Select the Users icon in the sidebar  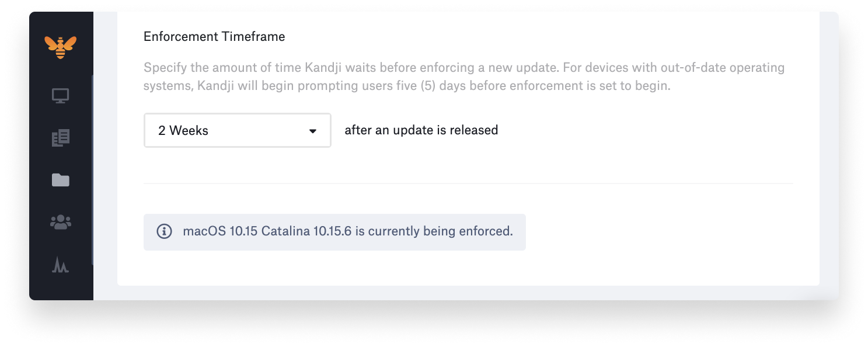pyautogui.click(x=60, y=222)
